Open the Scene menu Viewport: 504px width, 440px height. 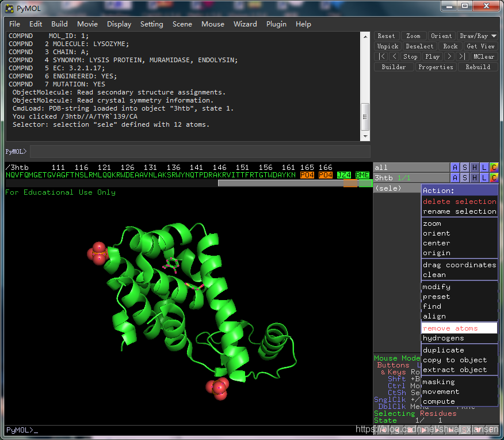(182, 24)
